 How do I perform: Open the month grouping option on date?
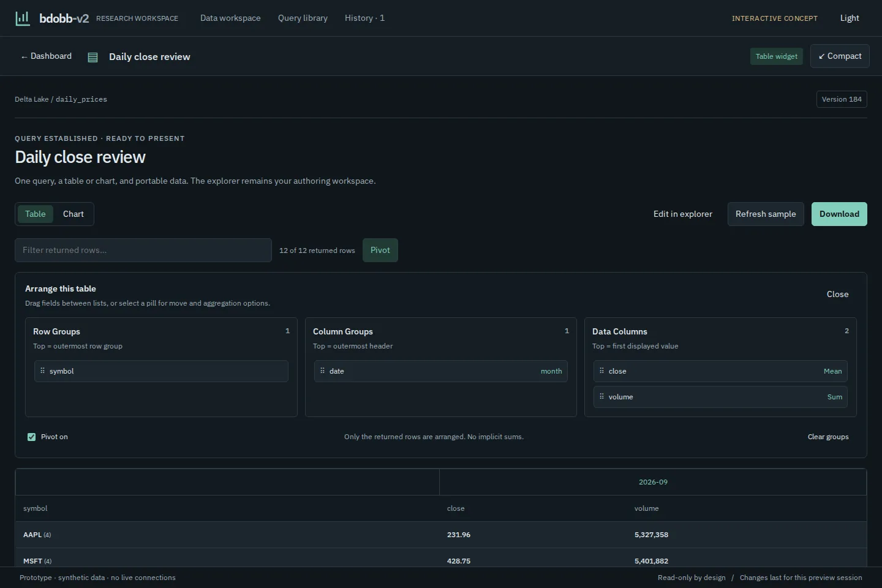[551, 371]
